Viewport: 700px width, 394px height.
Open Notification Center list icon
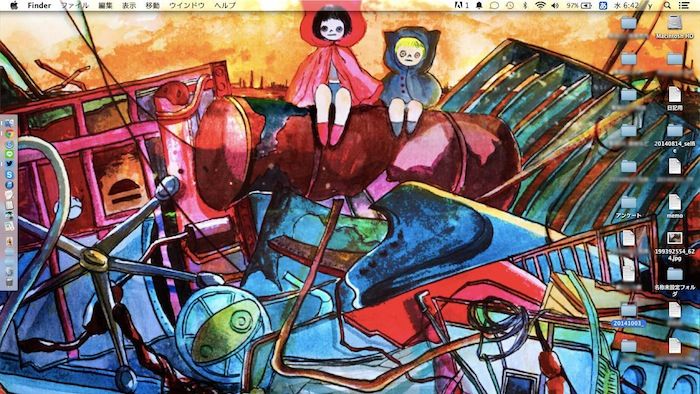[x=683, y=5]
